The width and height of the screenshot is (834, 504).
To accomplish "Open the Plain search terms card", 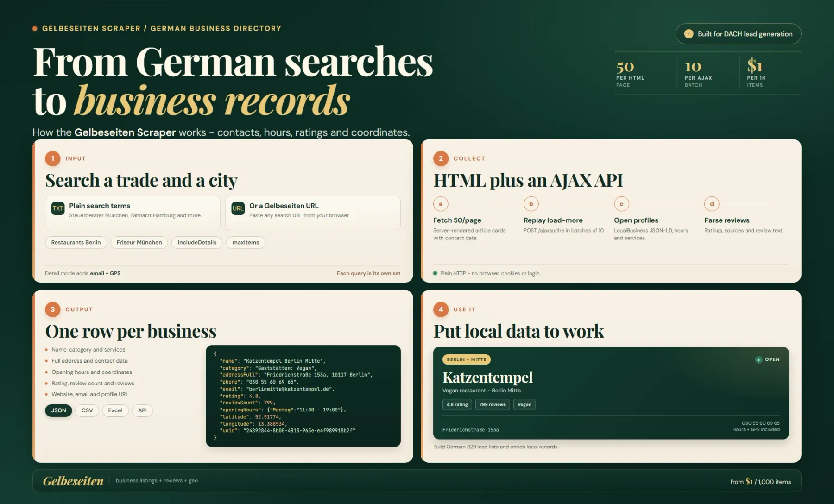I will [x=133, y=213].
